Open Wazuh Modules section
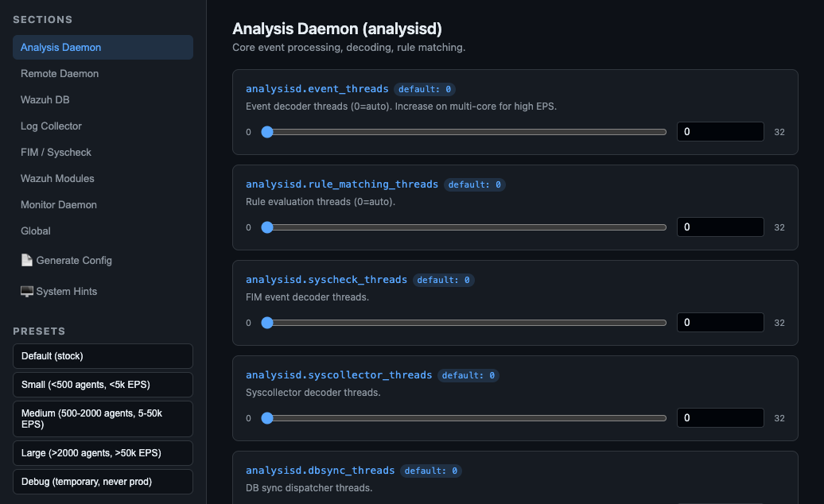The height and width of the screenshot is (504, 824). pyautogui.click(x=103, y=179)
